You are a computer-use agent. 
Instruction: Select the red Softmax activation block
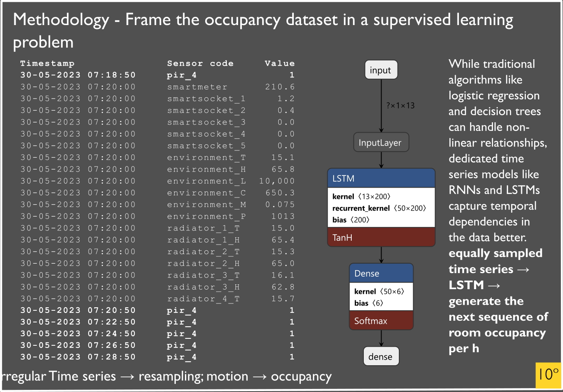tap(381, 321)
